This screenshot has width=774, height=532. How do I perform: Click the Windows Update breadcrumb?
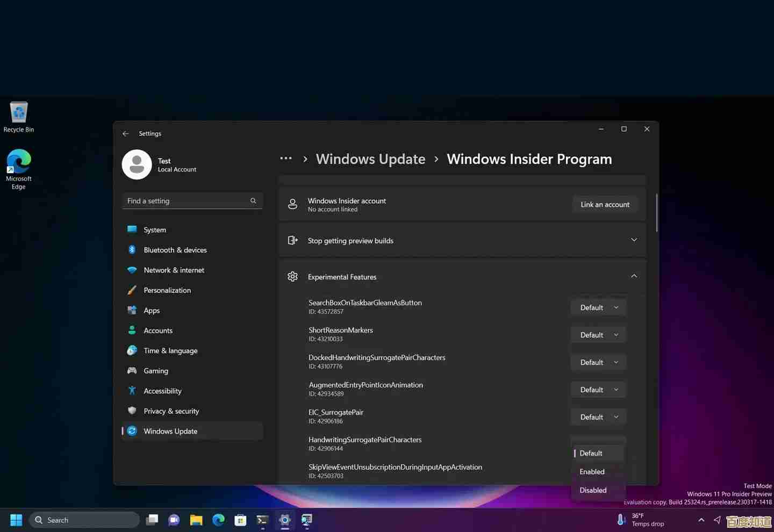[370, 159]
